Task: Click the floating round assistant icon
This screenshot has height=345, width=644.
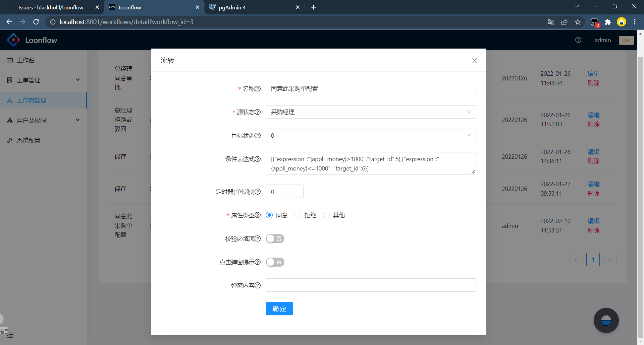Action: pyautogui.click(x=606, y=321)
